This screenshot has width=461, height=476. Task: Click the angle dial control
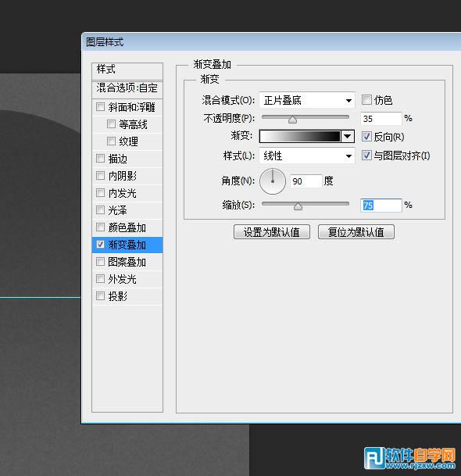click(273, 181)
